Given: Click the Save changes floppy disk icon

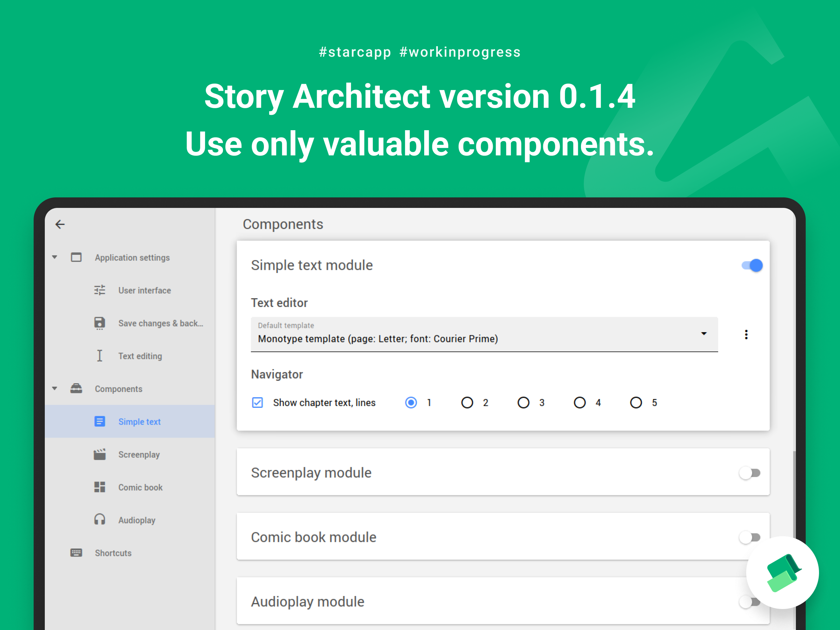Looking at the screenshot, I should (x=99, y=323).
